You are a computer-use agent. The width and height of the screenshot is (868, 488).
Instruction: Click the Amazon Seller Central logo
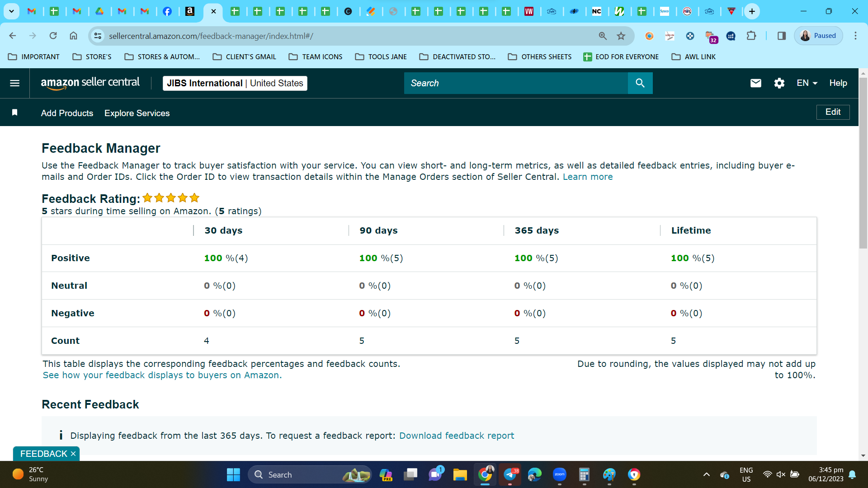(90, 83)
